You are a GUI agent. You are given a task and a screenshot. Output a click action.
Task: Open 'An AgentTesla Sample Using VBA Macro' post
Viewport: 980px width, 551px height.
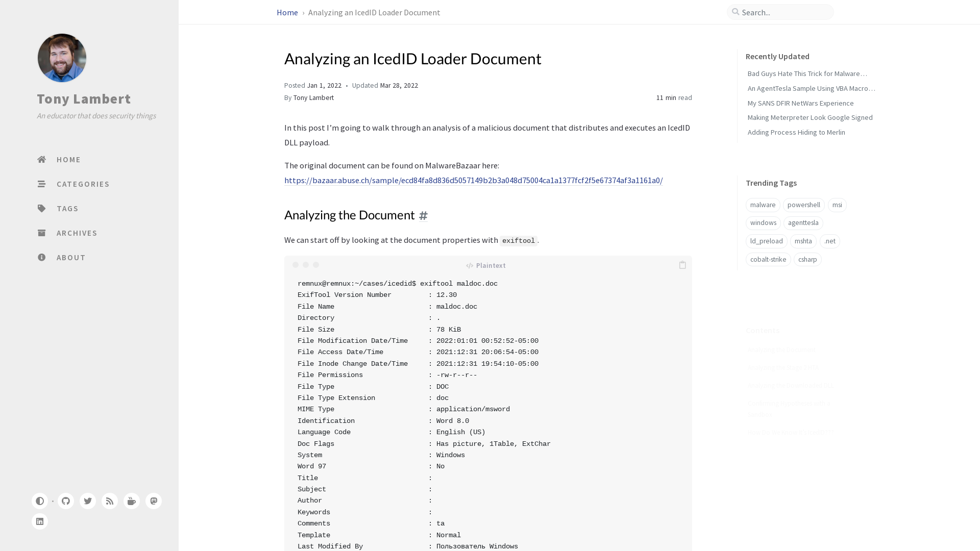tap(812, 88)
